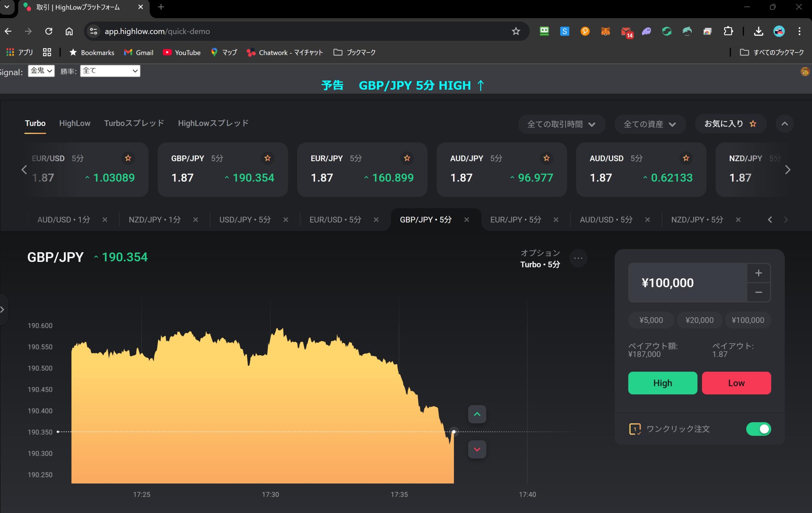Collapse the asset cards panel chevron
Screen dimensions: 812x513
(784, 124)
